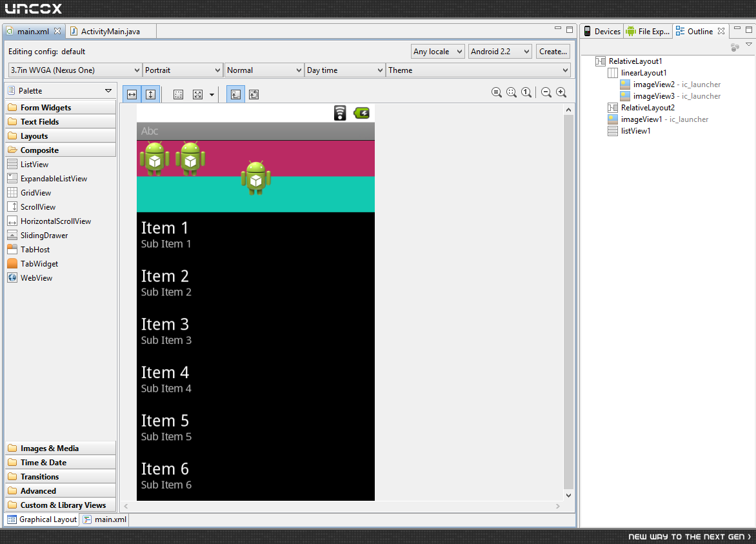
Task: Expand Custom & Library Views category
Action: coord(61,505)
